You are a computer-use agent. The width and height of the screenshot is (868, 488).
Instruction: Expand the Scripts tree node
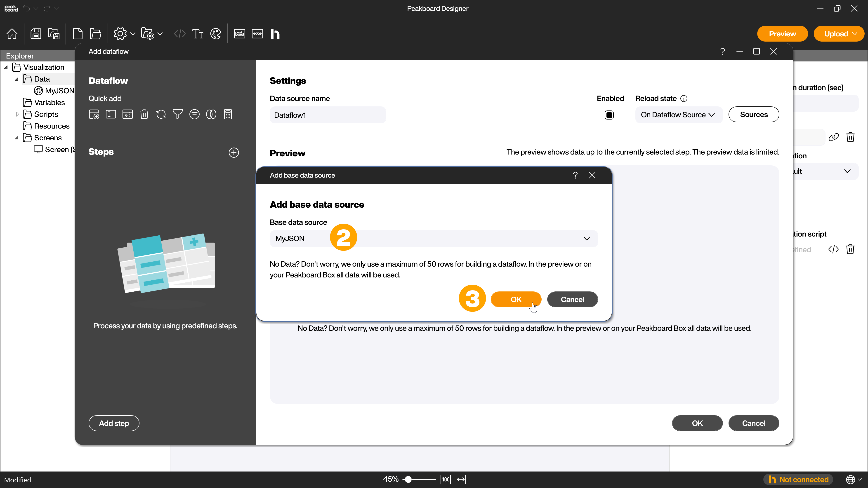click(x=18, y=115)
